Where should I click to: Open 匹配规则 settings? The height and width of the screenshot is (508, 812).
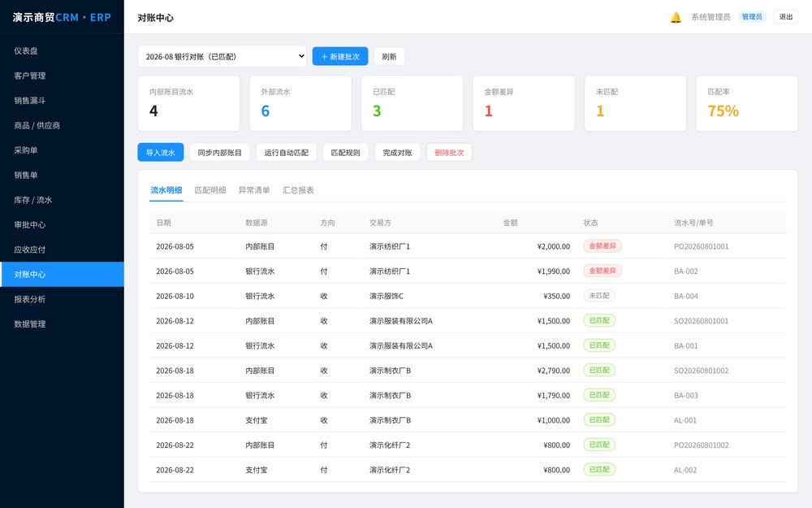coord(345,153)
